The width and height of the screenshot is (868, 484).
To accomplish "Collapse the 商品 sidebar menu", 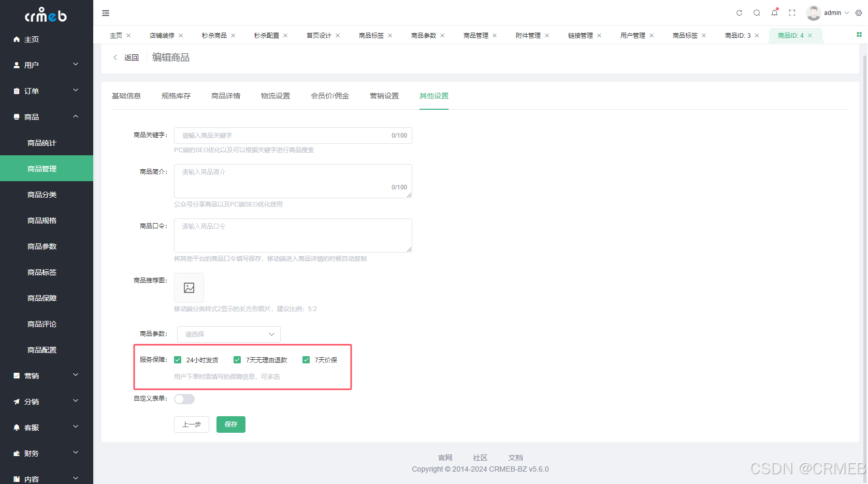I will [x=47, y=117].
